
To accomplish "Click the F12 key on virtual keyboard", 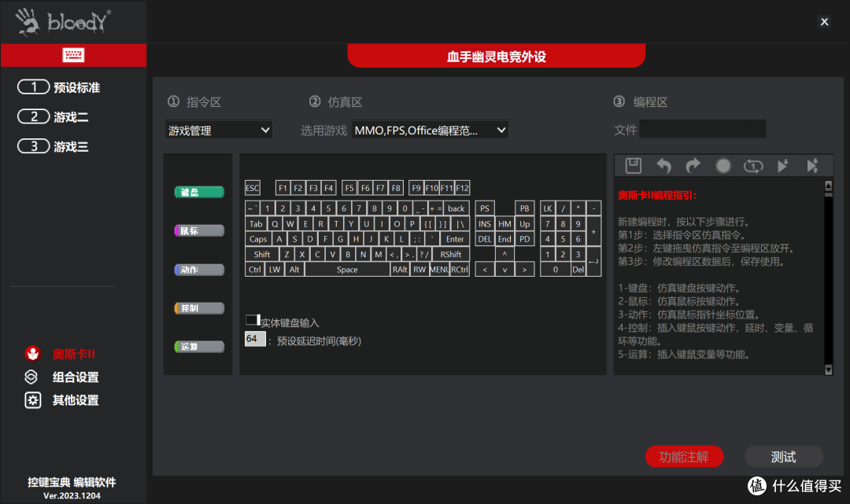I will pos(463,188).
